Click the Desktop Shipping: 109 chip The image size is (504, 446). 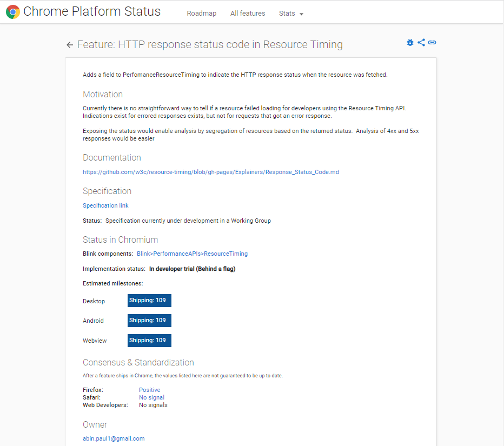coord(149,300)
